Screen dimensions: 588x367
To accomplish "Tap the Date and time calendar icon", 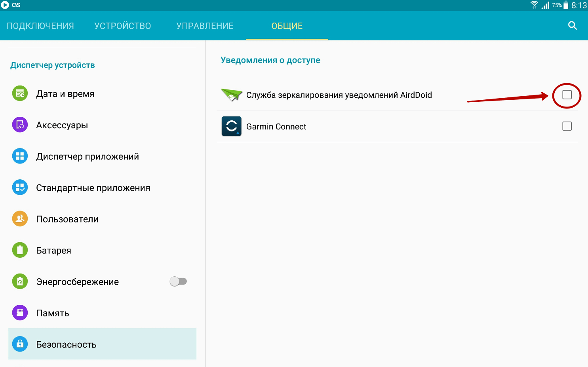I will point(20,94).
